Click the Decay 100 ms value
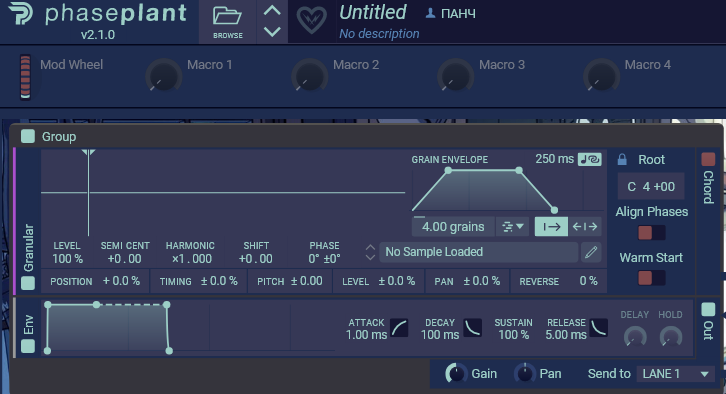 440,335
